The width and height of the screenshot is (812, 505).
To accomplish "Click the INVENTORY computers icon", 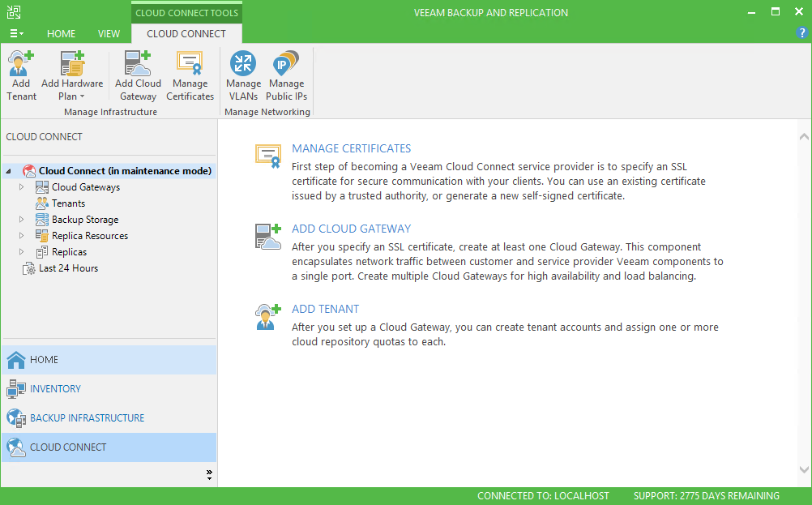I will [x=16, y=389].
